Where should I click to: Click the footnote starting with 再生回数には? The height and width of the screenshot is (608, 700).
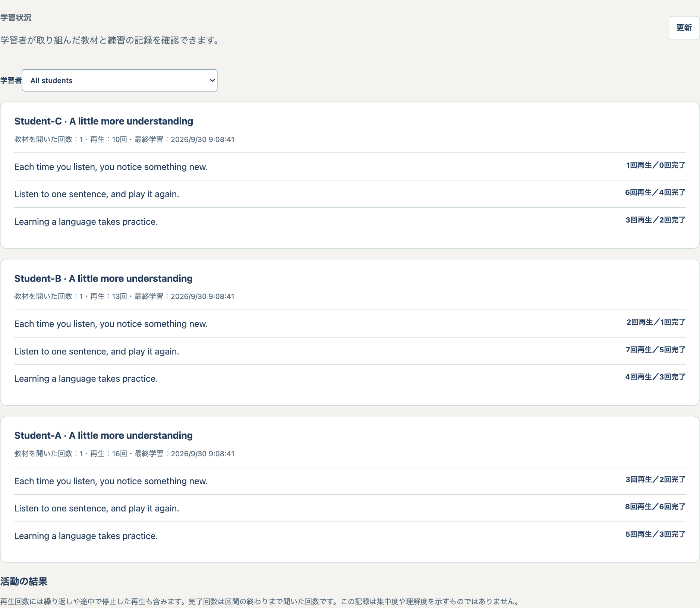260,601
